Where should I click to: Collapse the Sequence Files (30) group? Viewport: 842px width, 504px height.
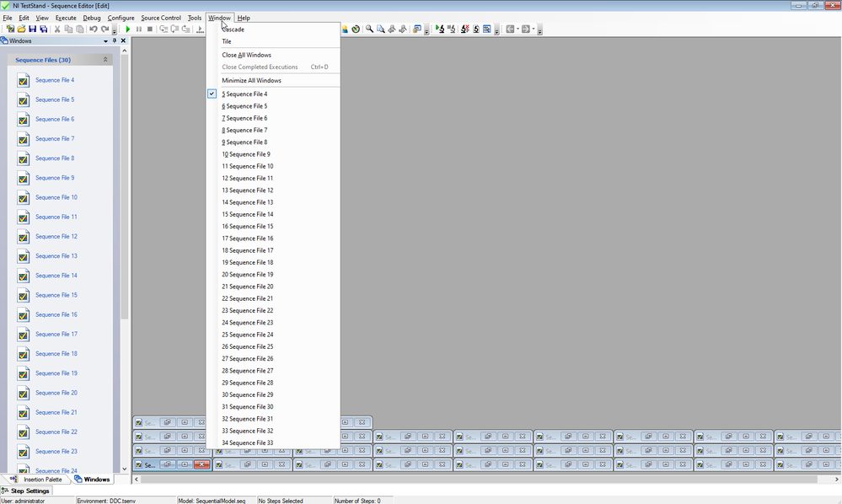tap(105, 60)
